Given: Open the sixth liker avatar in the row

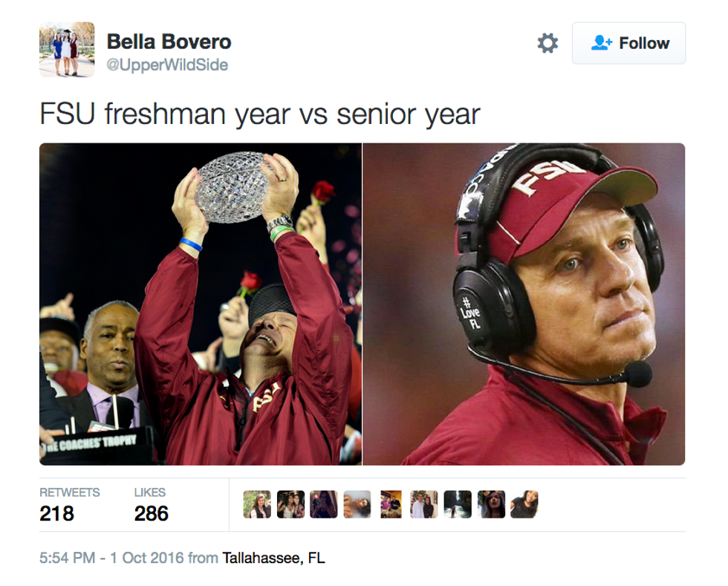Looking at the screenshot, I should click(x=424, y=504).
